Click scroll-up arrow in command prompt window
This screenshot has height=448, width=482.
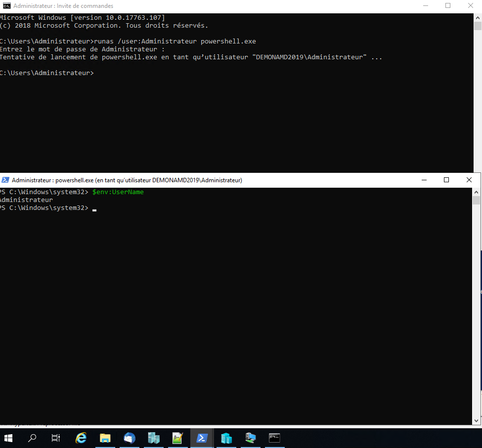[478, 17]
